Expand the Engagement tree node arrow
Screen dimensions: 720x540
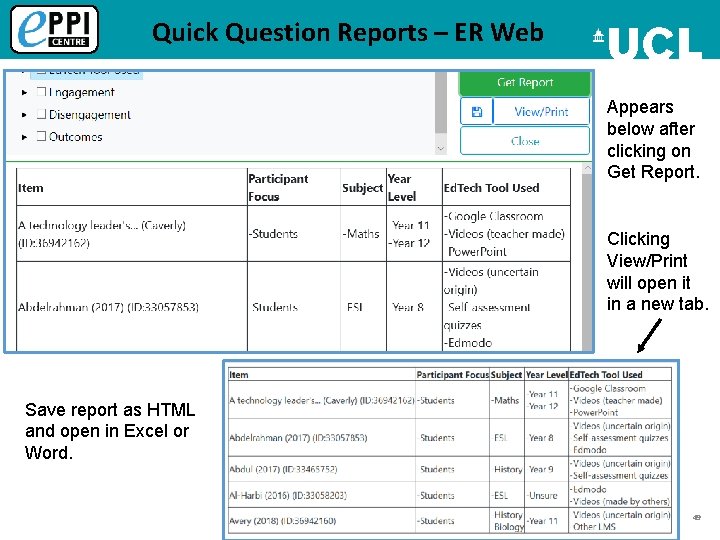pyautogui.click(x=24, y=92)
